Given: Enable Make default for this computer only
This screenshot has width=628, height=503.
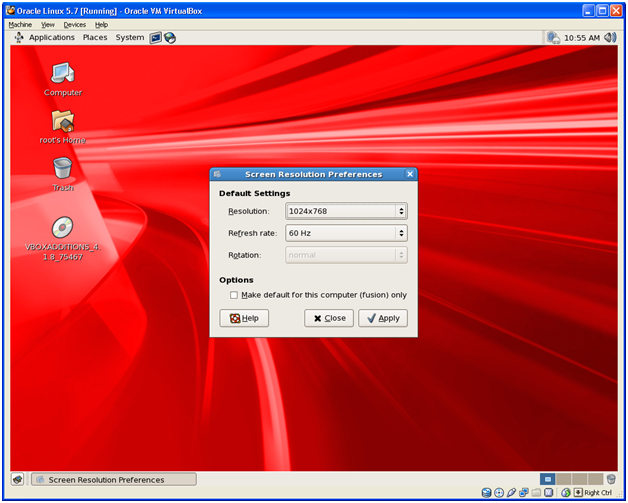Looking at the screenshot, I should pos(234,295).
